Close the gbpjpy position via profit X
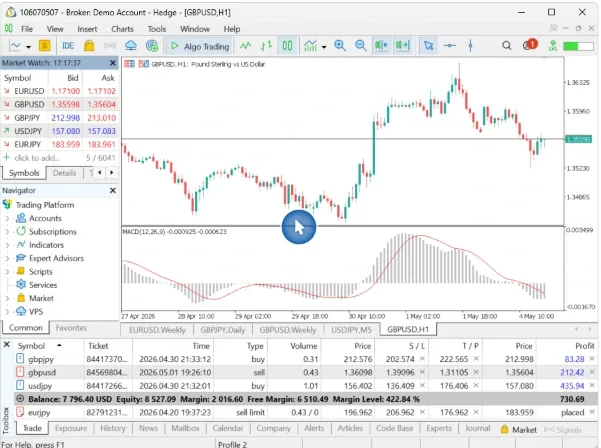This screenshot has height=448, width=601. pos(592,359)
